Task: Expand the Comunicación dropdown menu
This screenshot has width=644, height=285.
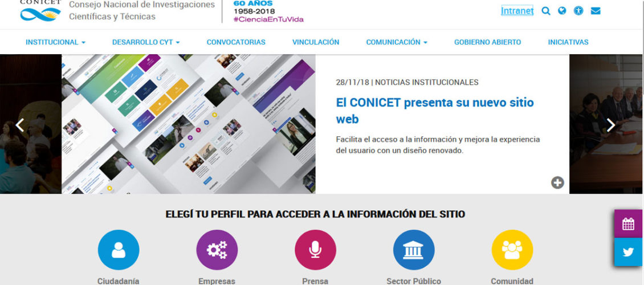Action: click(x=397, y=42)
